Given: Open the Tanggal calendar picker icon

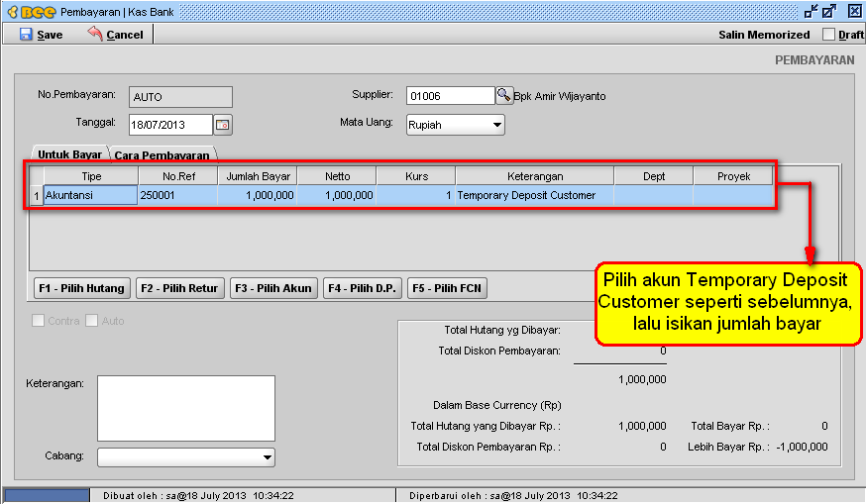Looking at the screenshot, I should [x=223, y=125].
